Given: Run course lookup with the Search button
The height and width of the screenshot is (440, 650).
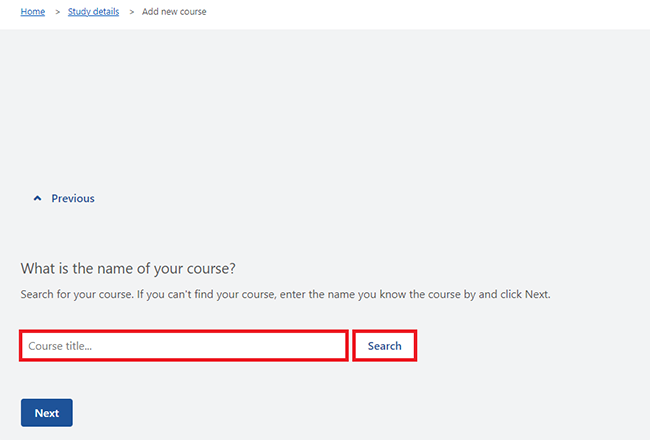Looking at the screenshot, I should pos(385,346).
